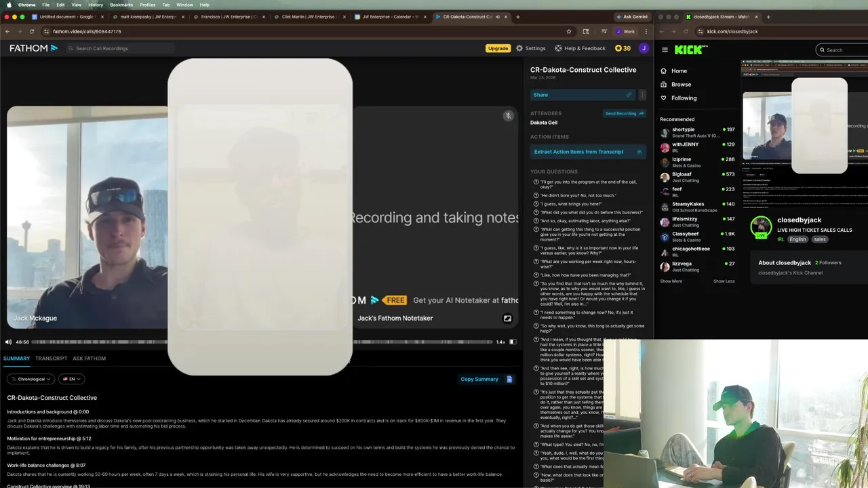Viewport: 868px width, 488px height.
Task: Expand the list with Show More
Action: (671, 281)
